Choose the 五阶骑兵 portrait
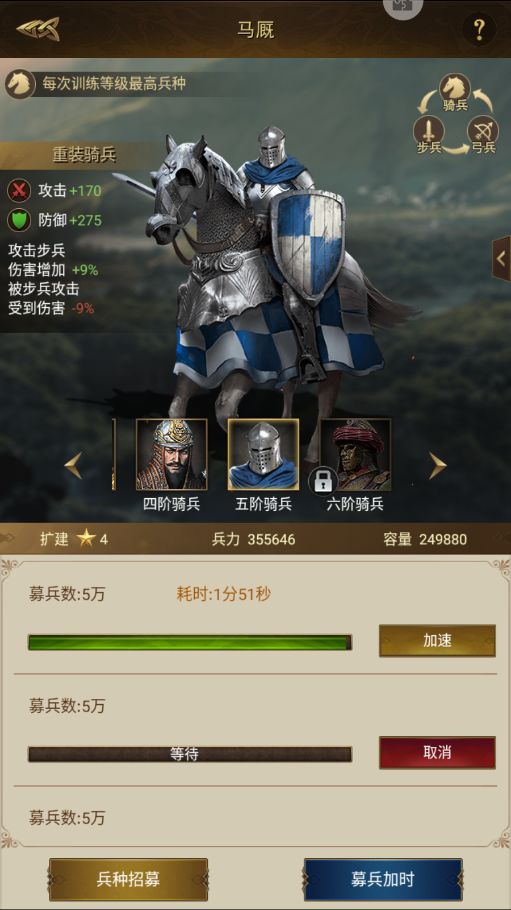 263,454
